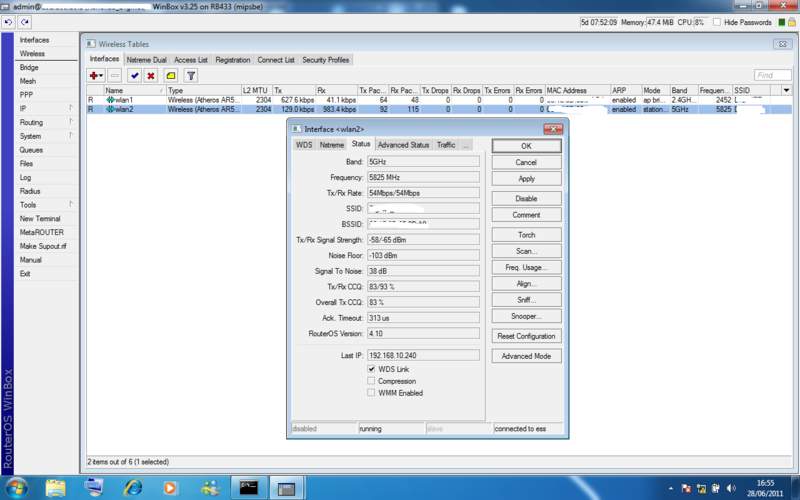The height and width of the screenshot is (500, 800).
Task: Click the red X Disable icon
Action: click(x=151, y=75)
